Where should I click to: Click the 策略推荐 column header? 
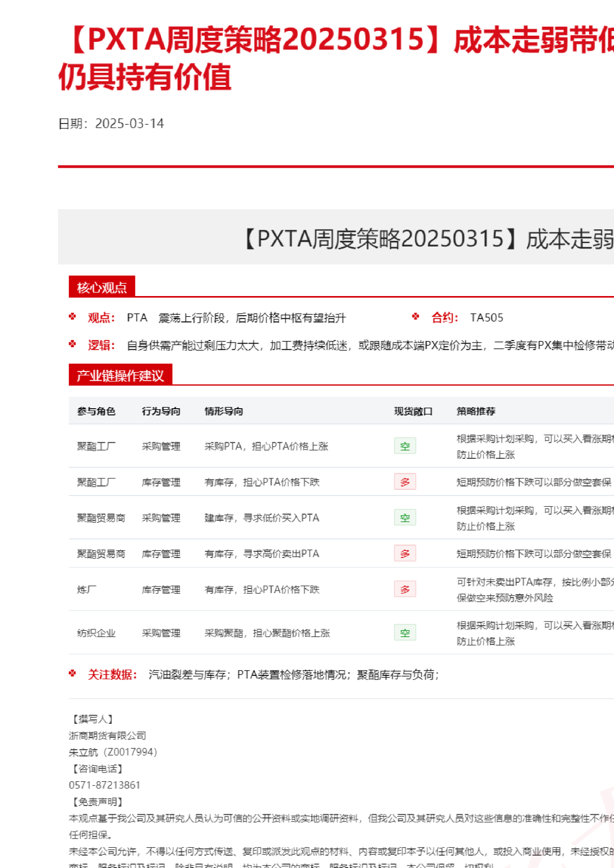pos(475,411)
